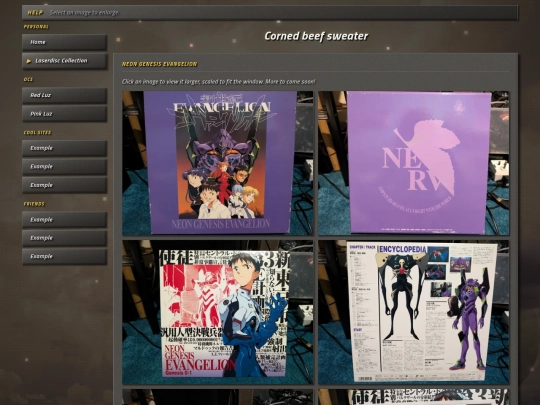Viewport: 540px width, 405px height.
Task: Click second Example link under Cool Sites
Action: pyautogui.click(x=64, y=167)
